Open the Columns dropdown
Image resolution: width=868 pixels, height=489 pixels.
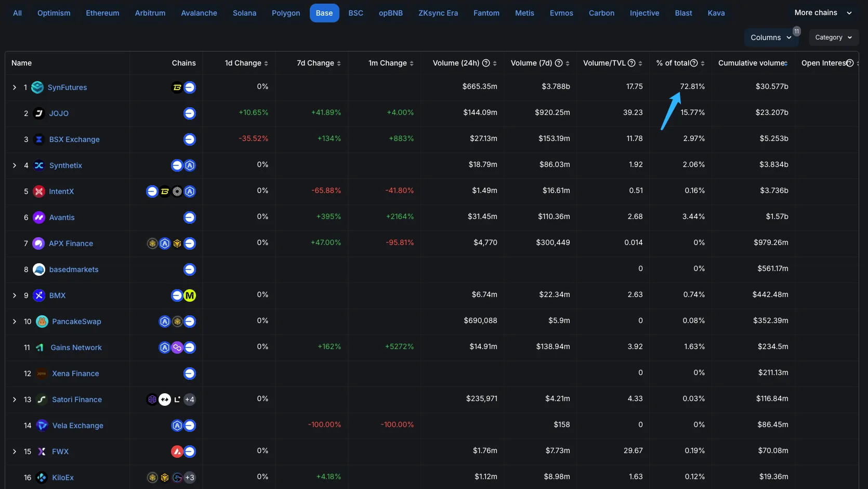pyautogui.click(x=771, y=37)
